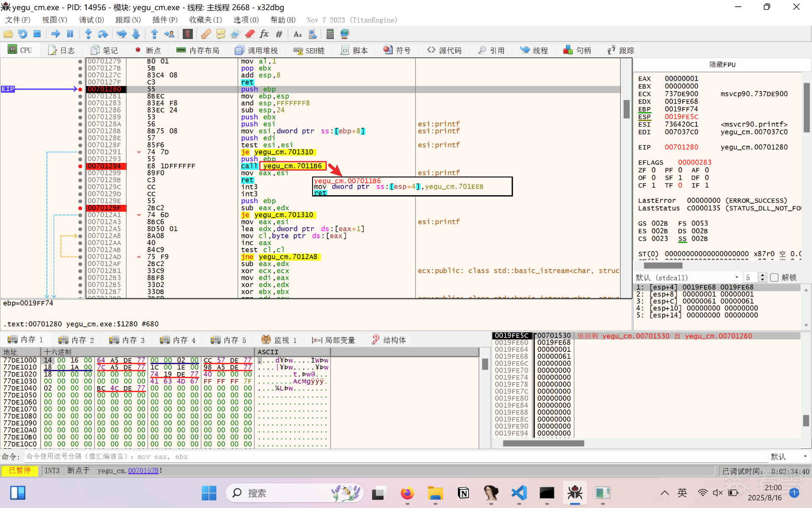Screen dimensions: 812x508
Task: Toggle breakpoint dot at 0070129F
Action: 80,208
